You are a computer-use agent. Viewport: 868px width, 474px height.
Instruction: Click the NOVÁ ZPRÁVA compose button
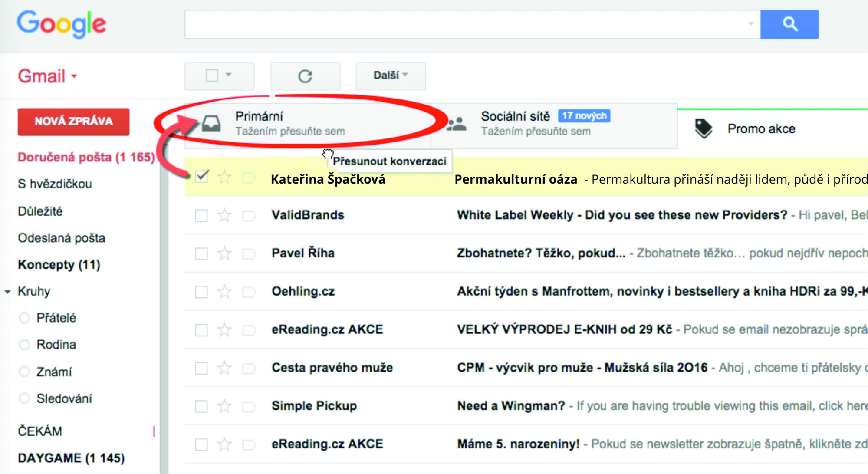tap(73, 122)
